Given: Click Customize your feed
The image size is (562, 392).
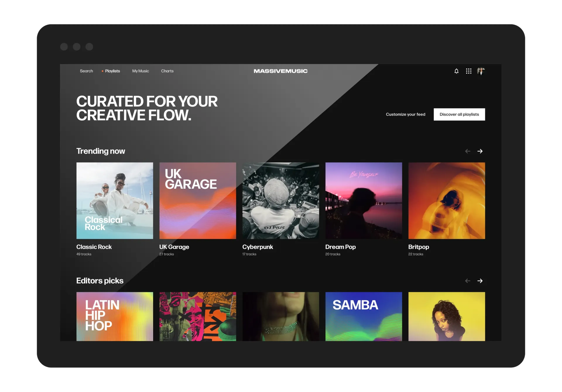Looking at the screenshot, I should tap(406, 114).
